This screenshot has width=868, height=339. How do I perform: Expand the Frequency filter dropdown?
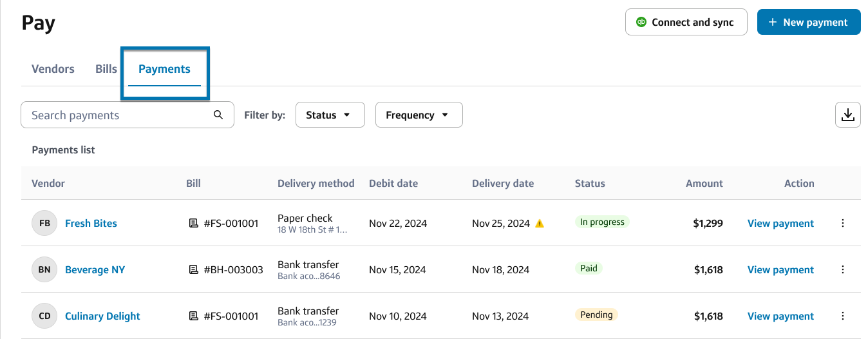[419, 115]
